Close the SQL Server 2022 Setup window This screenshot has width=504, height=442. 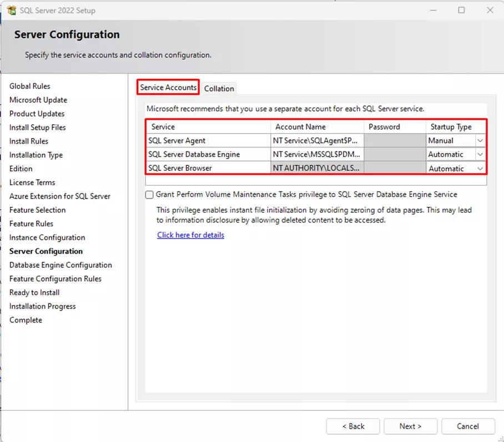pos(490,11)
